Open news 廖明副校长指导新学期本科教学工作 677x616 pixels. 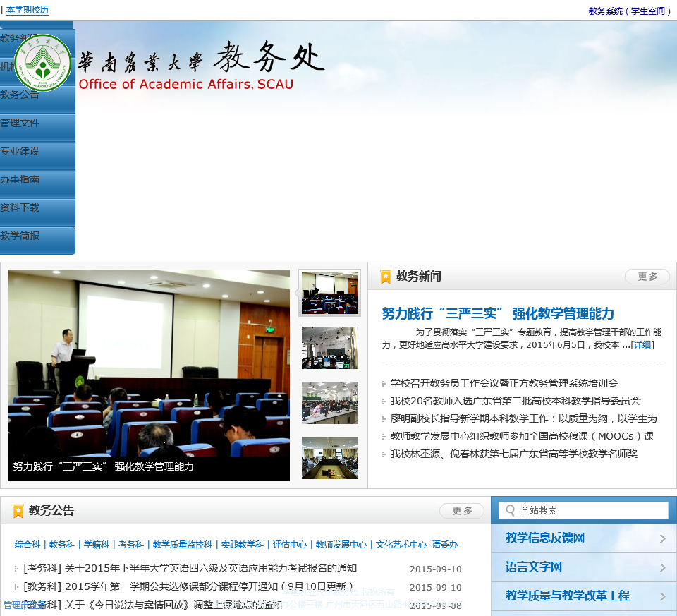[x=523, y=418]
